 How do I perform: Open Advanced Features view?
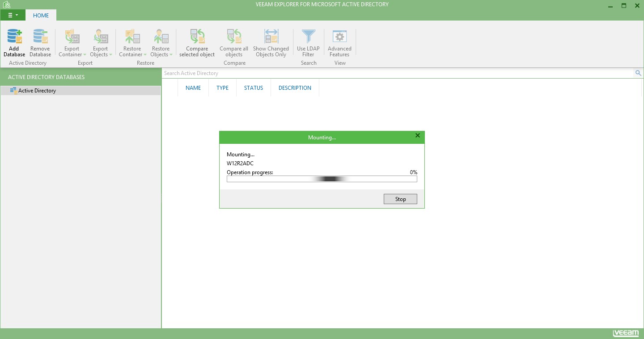339,43
